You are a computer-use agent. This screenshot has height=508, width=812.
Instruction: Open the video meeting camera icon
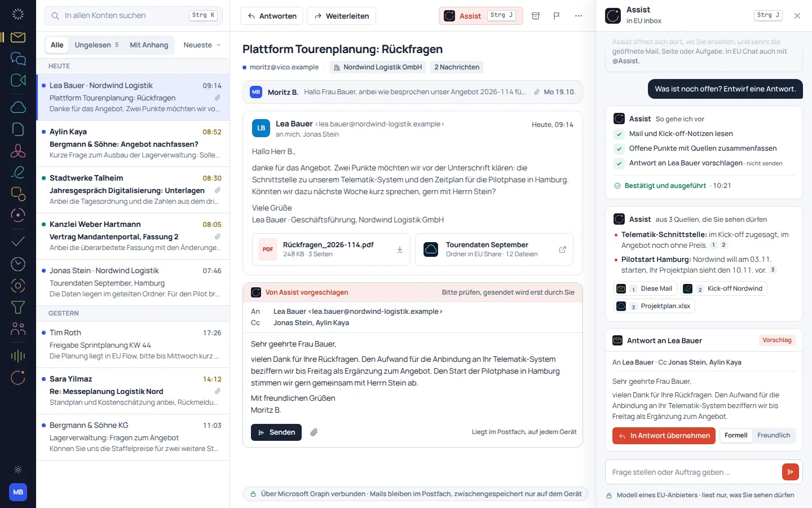[x=18, y=80]
